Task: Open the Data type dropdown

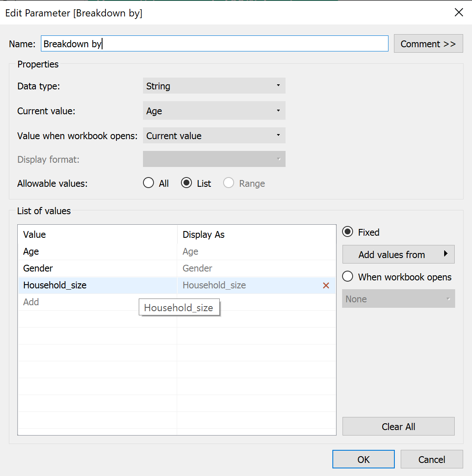Action: tap(214, 86)
